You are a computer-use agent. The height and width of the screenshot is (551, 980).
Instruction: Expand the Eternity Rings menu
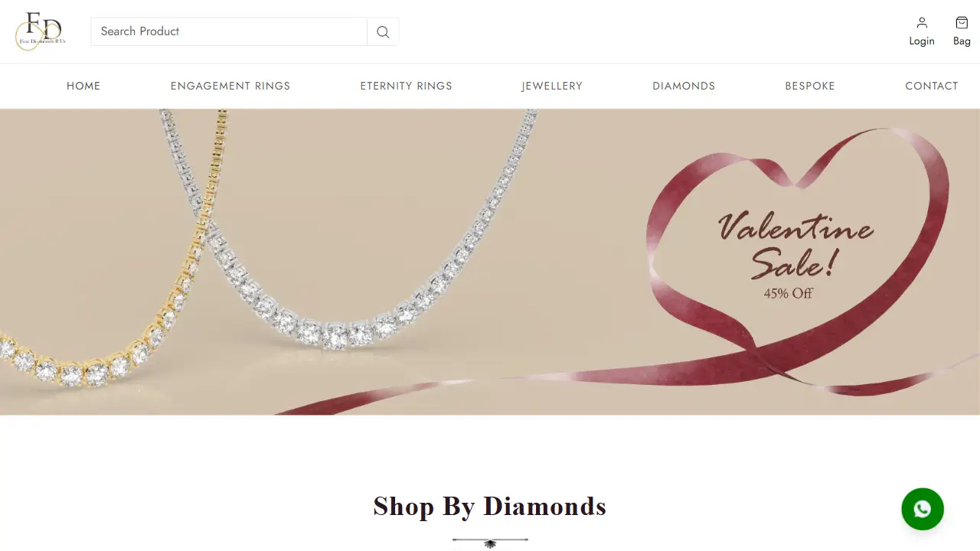point(407,86)
